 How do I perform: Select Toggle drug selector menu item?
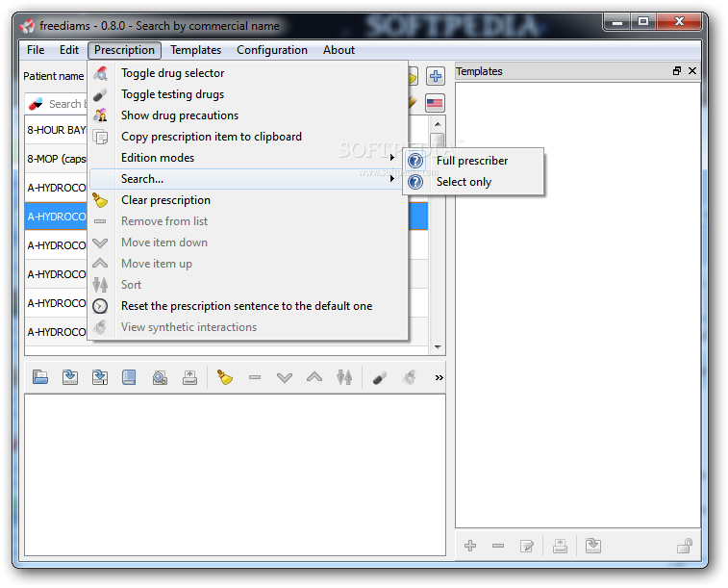click(247, 73)
